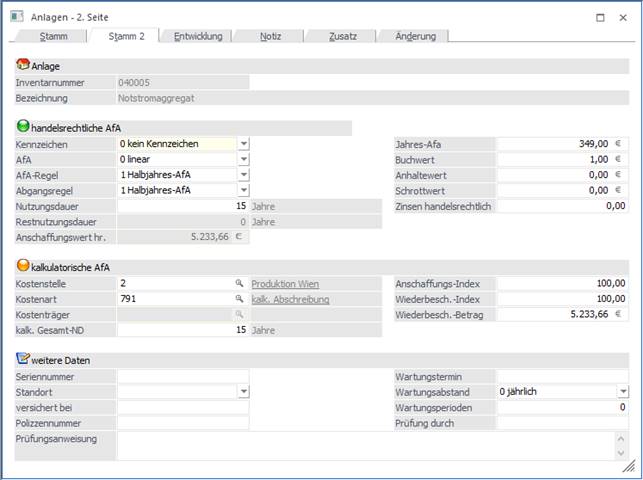
Task: Click the window icon in title bar
Action: (17, 17)
